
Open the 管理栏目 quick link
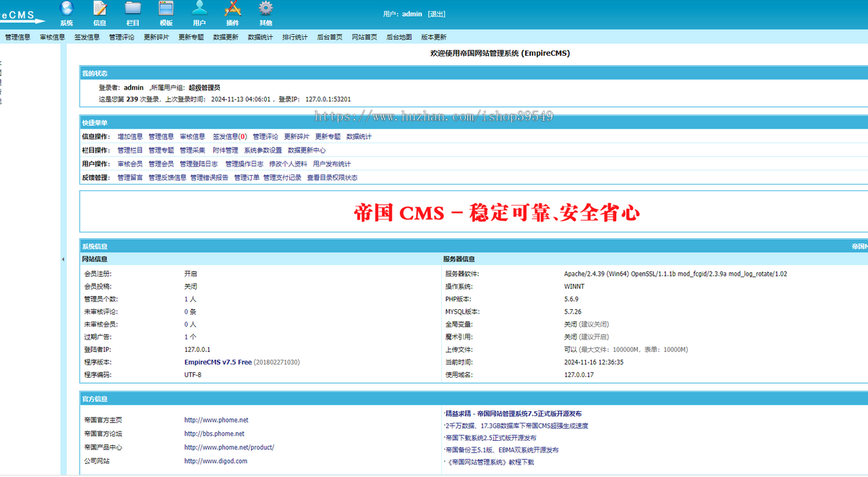(130, 150)
